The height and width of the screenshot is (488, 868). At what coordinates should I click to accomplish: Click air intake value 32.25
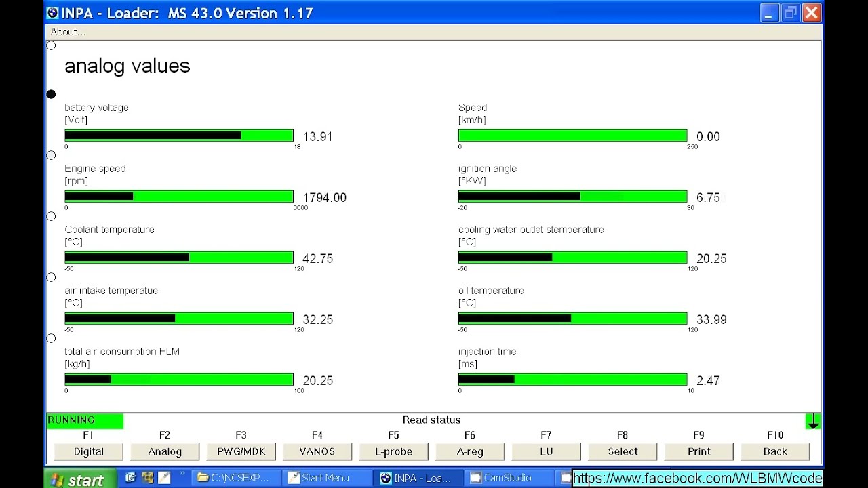(317, 320)
